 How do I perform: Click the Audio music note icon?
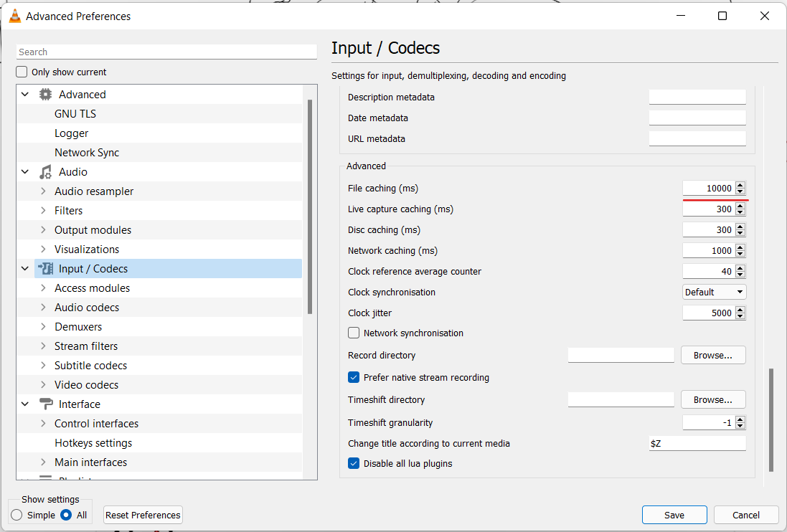(x=46, y=172)
